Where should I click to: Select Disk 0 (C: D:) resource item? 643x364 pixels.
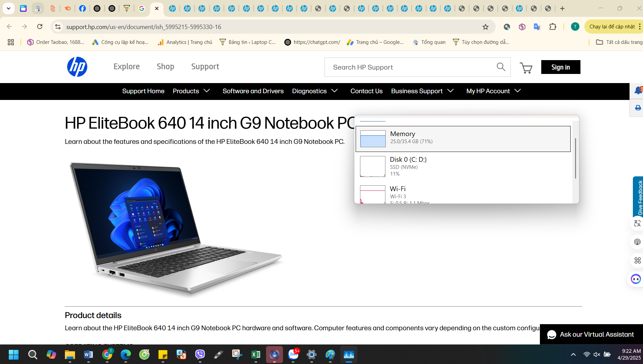click(x=463, y=166)
